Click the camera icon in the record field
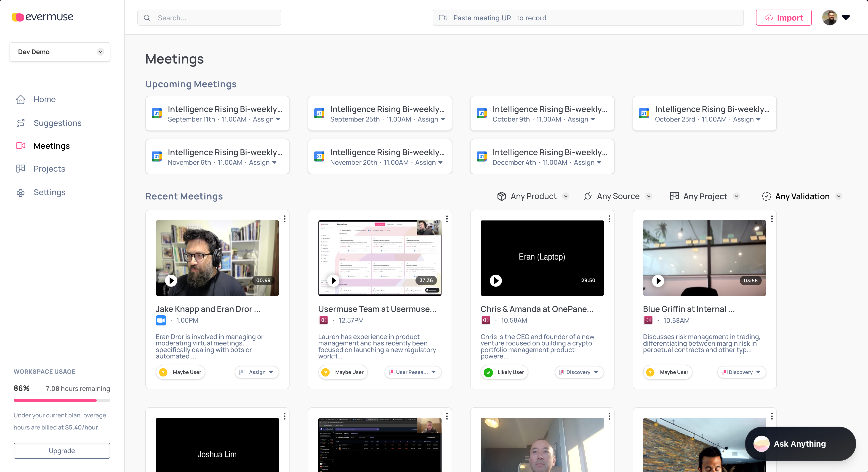 (443, 18)
